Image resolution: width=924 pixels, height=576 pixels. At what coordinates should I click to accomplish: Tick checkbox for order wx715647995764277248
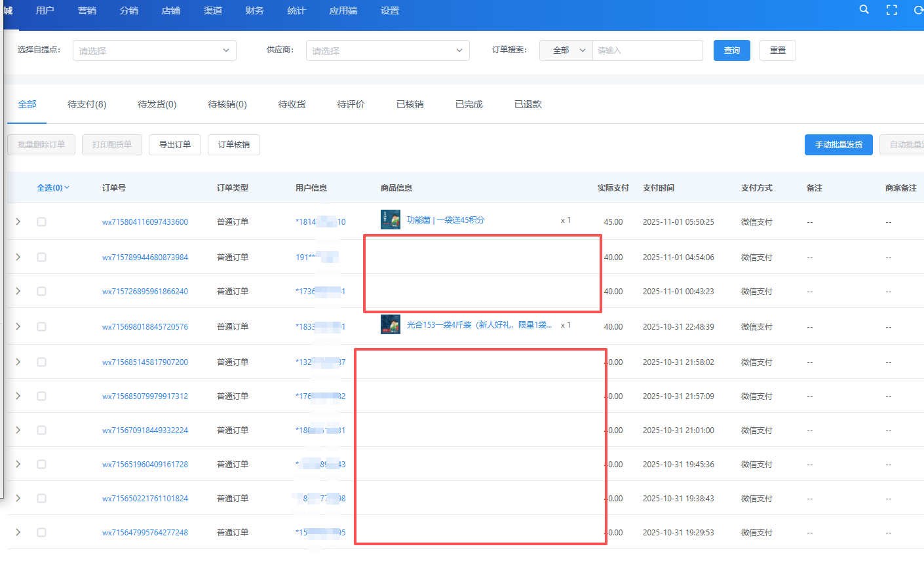pos(41,533)
